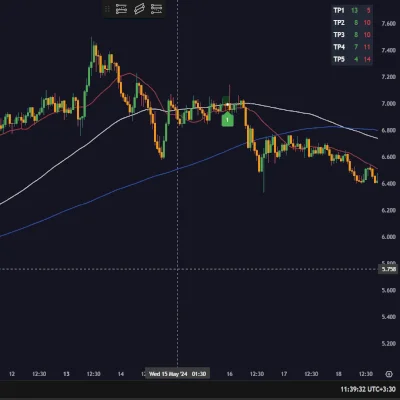The width and height of the screenshot is (400, 400).
Task: Click the green buy signal marker labeled 1
Action: (228, 120)
